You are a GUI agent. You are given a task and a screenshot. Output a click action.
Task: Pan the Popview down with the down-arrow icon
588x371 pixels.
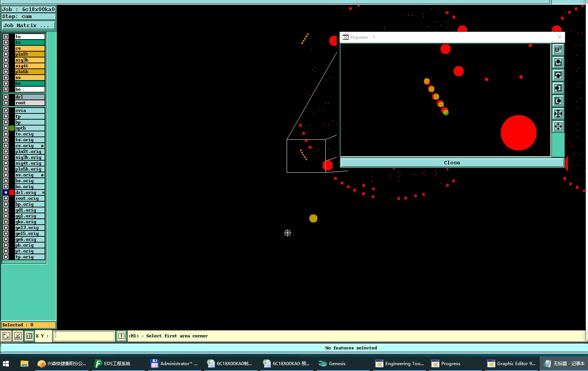coord(558,75)
